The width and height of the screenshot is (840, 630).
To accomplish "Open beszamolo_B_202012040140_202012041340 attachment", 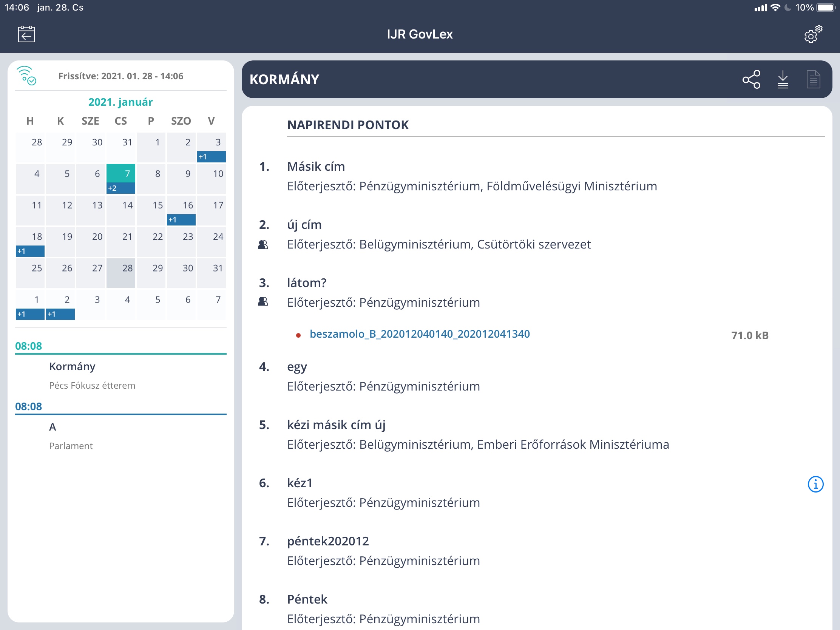I will pos(419,334).
